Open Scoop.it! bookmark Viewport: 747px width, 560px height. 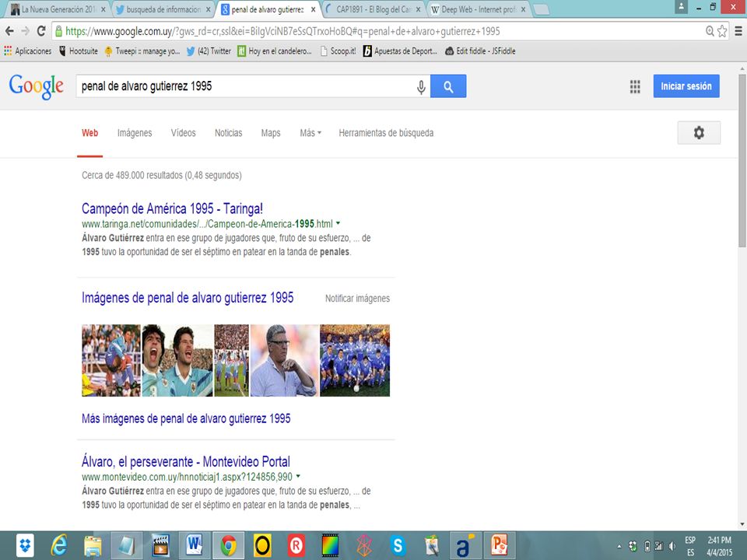click(x=338, y=51)
